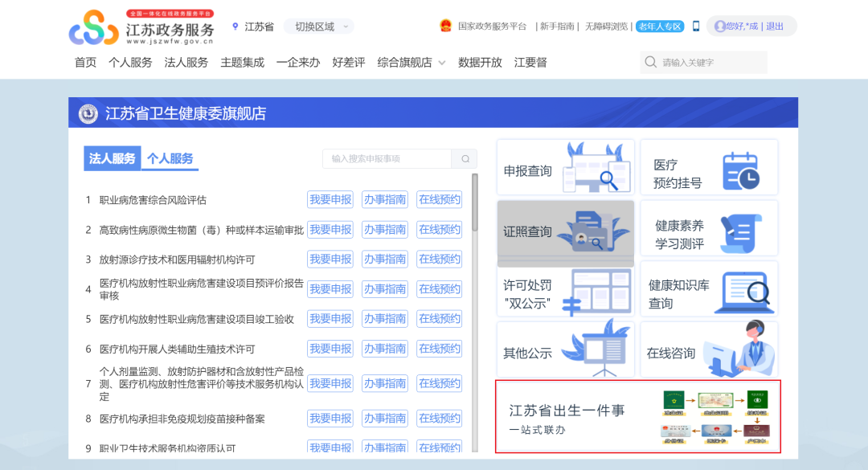Click 我要申报 for 人类辅助生殖技术许可
Image resolution: width=868 pixels, height=470 pixels.
tap(330, 349)
